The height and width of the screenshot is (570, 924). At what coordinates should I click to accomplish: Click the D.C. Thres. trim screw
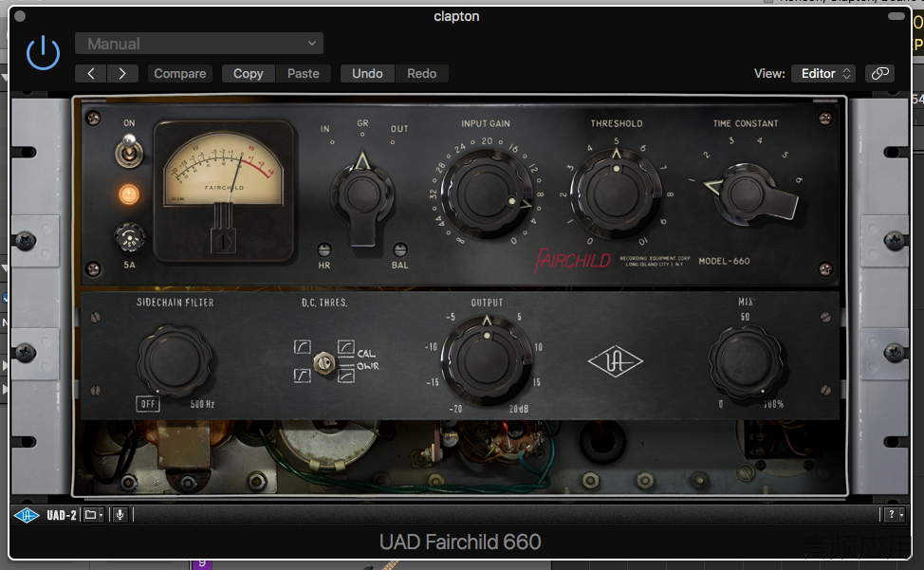click(323, 362)
